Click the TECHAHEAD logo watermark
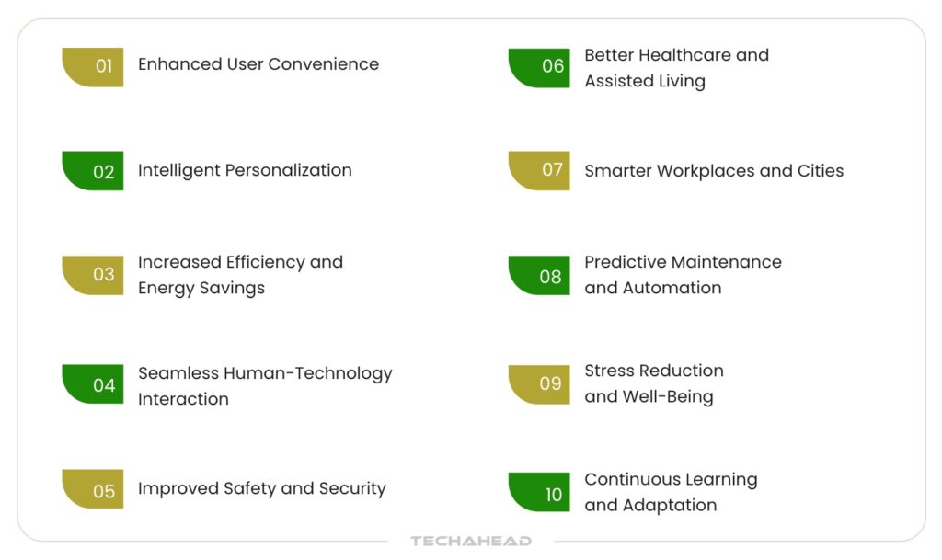 coord(471,542)
